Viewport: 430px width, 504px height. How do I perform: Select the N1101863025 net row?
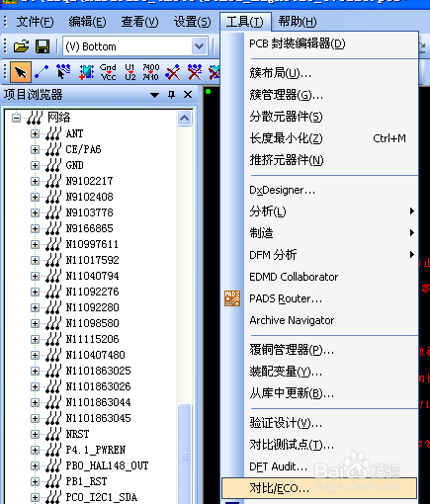(x=98, y=371)
